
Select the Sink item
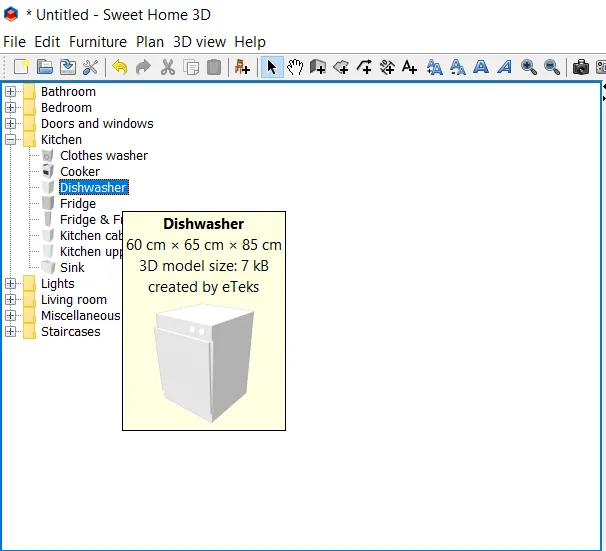72,267
